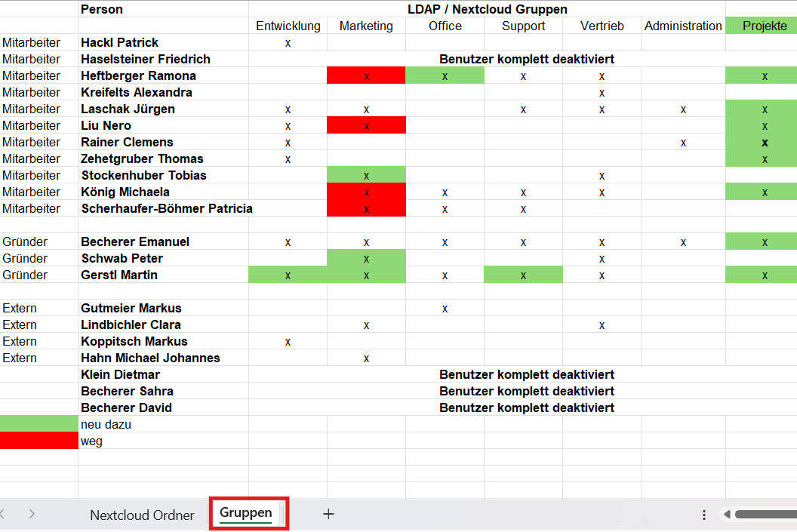Click the "LDAP / Nextcloud Gruppen" header

(487, 9)
